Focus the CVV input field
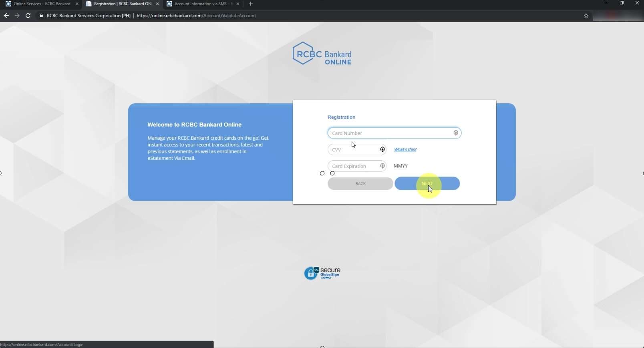Image resolution: width=644 pixels, height=348 pixels. tap(357, 149)
